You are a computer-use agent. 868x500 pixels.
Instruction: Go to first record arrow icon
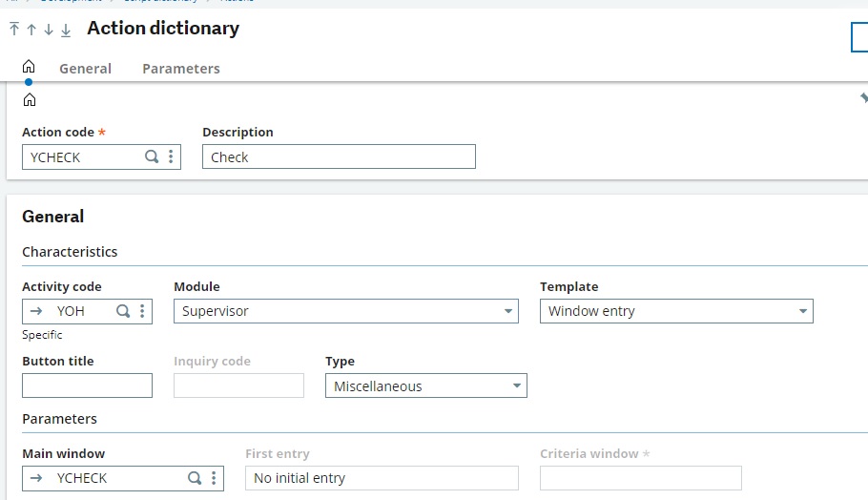click(x=14, y=29)
